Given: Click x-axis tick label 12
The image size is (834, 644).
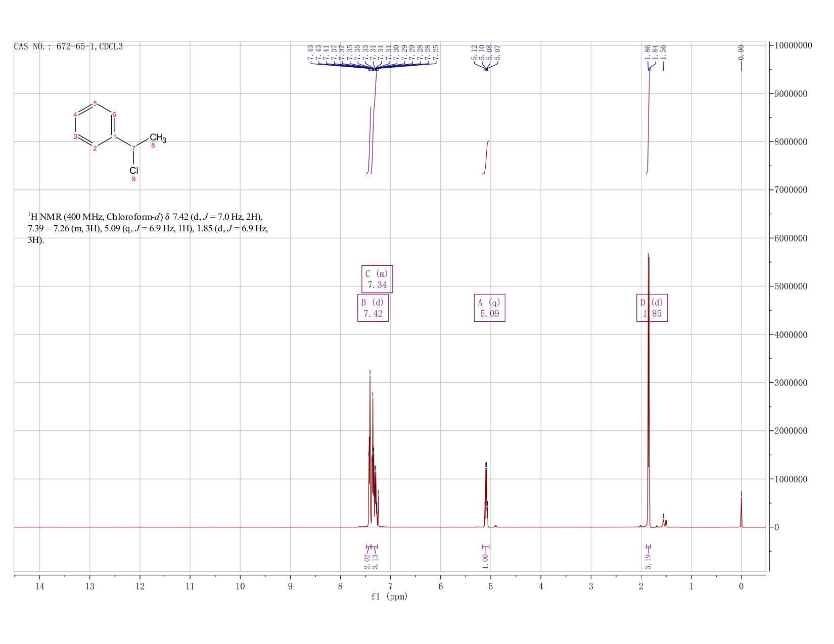Looking at the screenshot, I should 140,586.
